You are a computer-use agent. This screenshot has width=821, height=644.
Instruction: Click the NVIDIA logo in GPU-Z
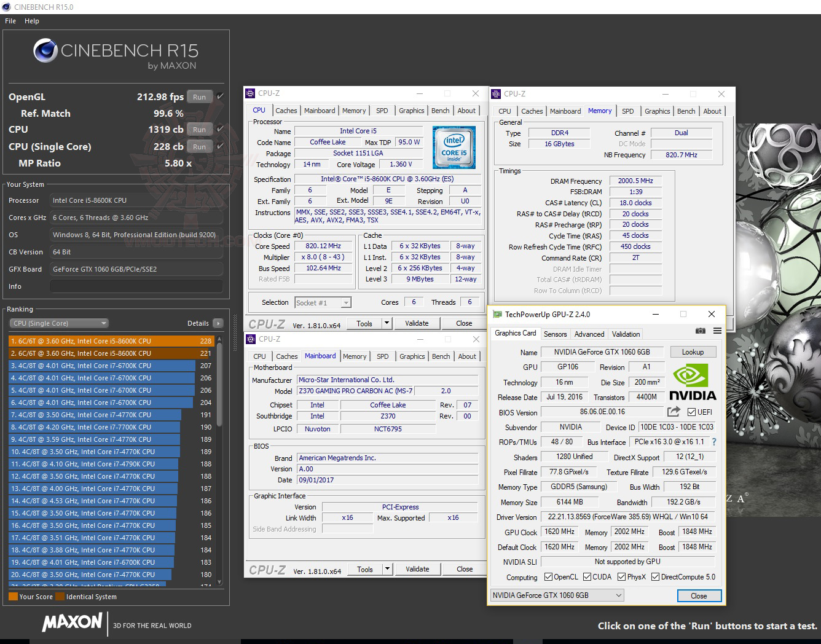tap(693, 381)
